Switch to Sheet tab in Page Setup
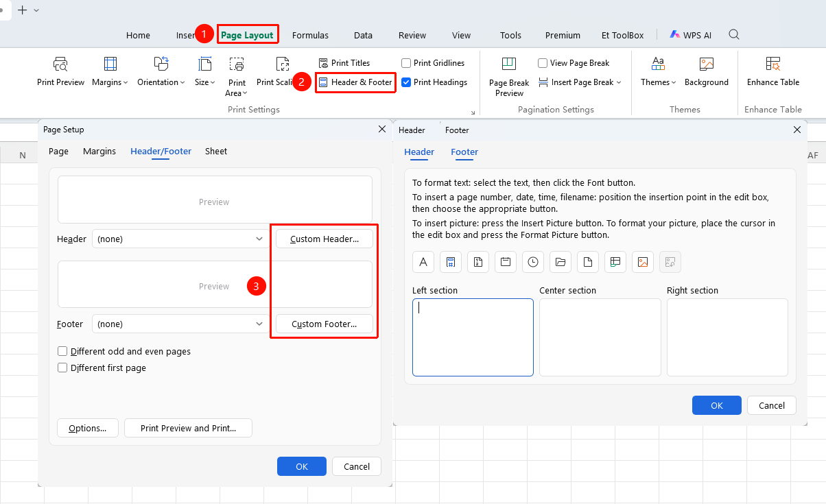This screenshot has height=504, width=826. pyautogui.click(x=216, y=151)
